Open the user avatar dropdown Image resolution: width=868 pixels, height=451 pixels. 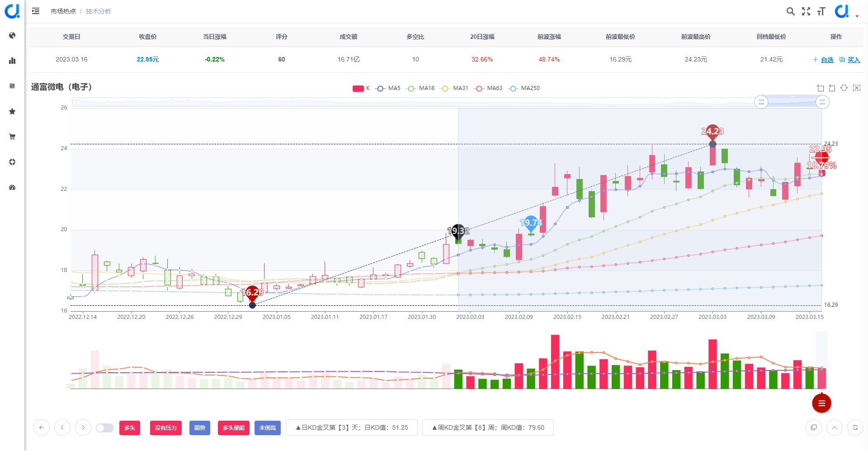tap(846, 11)
